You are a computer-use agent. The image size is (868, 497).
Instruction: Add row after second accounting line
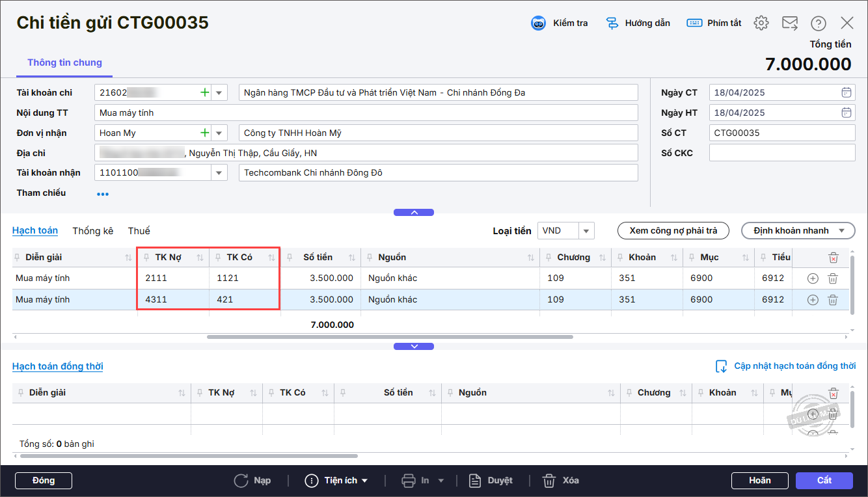click(x=812, y=300)
